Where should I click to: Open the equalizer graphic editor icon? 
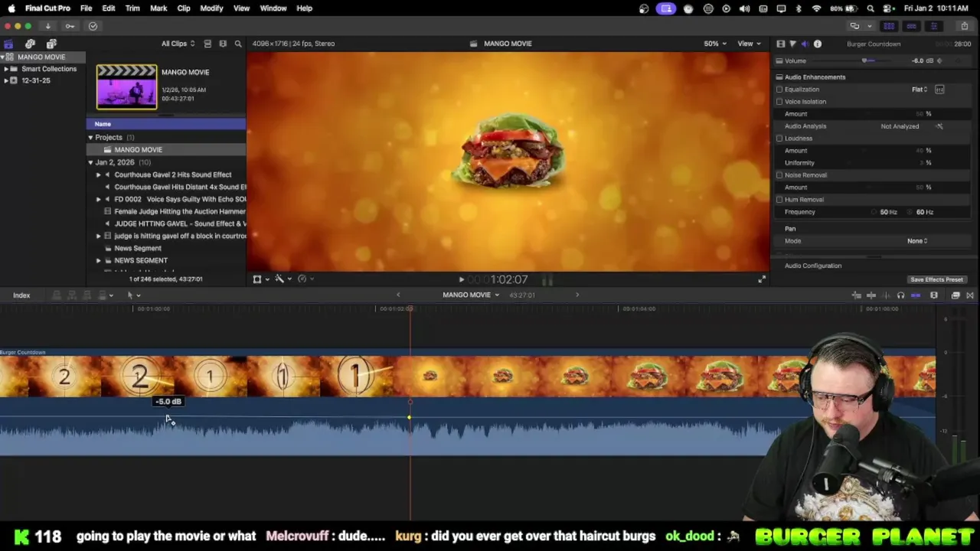pos(939,90)
